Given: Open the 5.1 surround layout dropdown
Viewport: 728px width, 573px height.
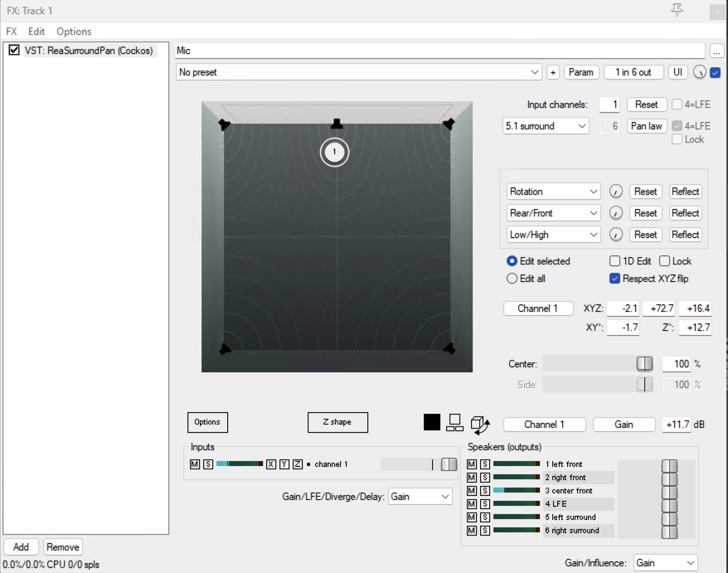Looking at the screenshot, I should [546, 127].
